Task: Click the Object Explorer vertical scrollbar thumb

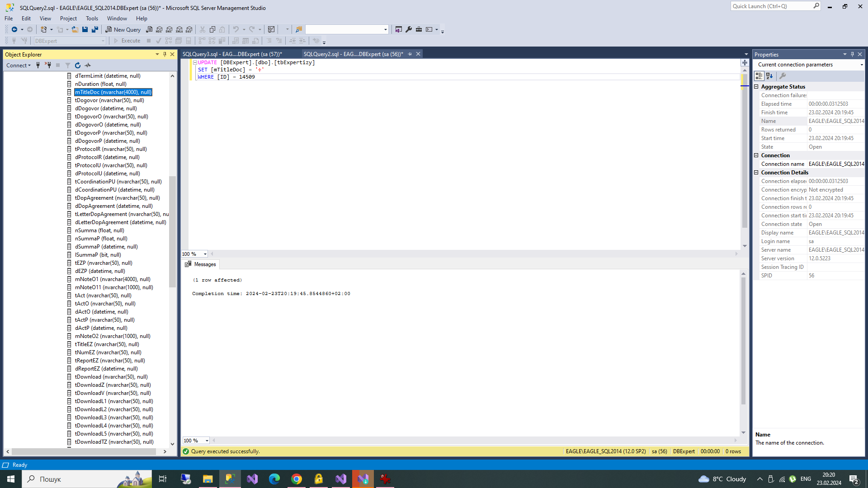Action: 172,230
